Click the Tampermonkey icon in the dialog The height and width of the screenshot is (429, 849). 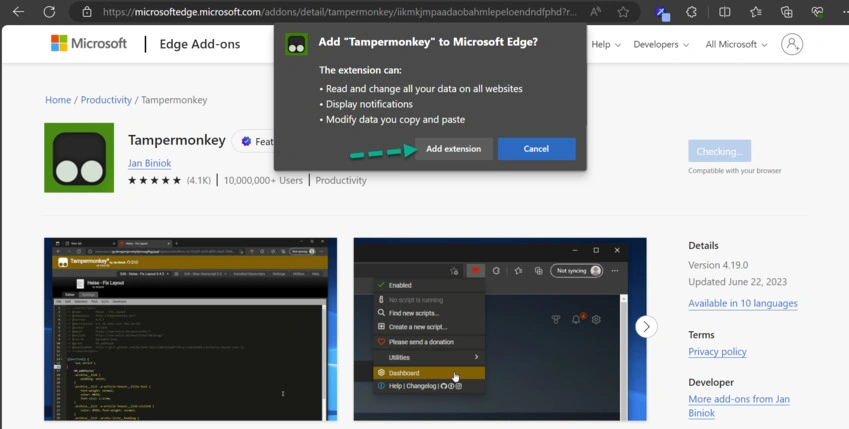tap(296, 44)
